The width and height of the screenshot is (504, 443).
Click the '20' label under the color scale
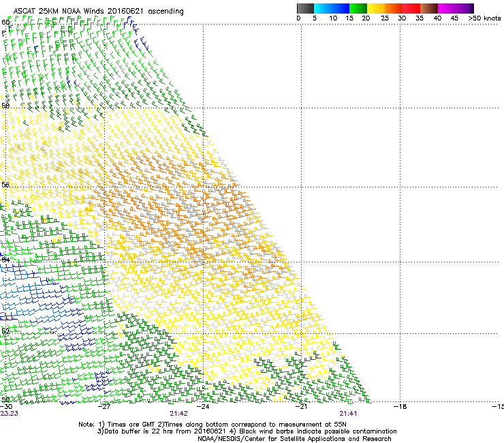(x=366, y=18)
